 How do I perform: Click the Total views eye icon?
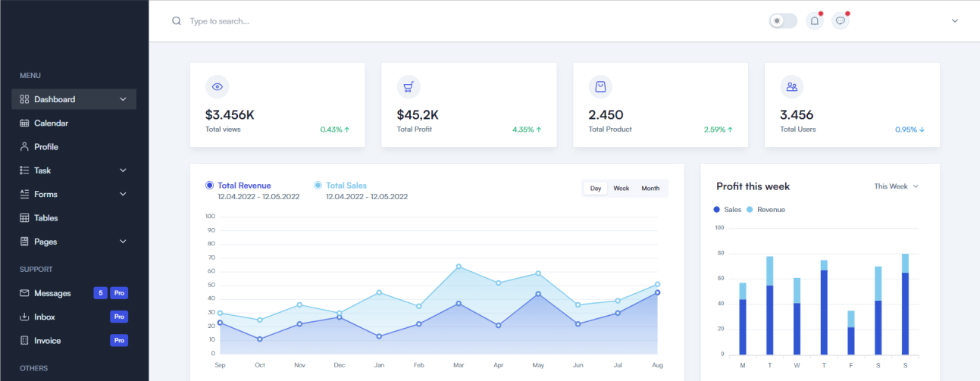coord(218,87)
